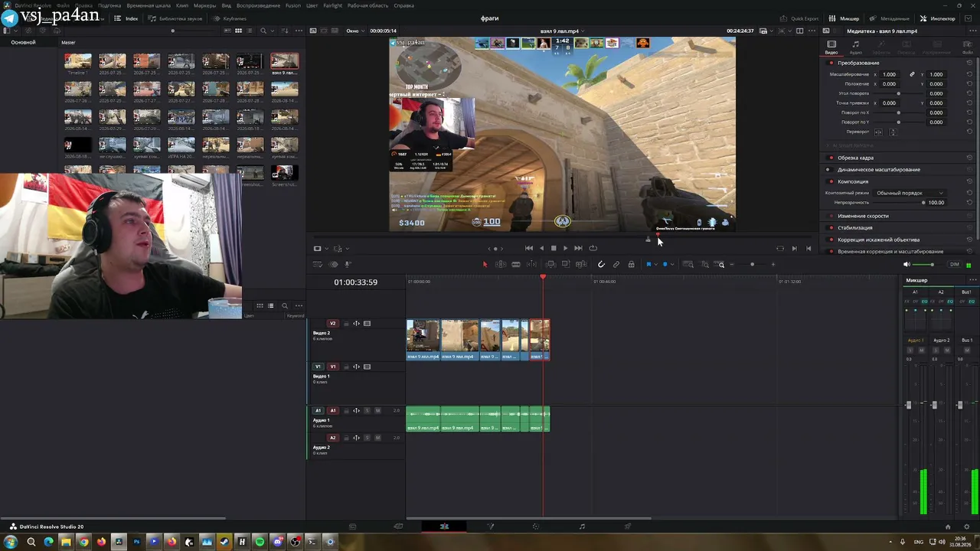Open Spotify from the taskbar

click(260, 543)
